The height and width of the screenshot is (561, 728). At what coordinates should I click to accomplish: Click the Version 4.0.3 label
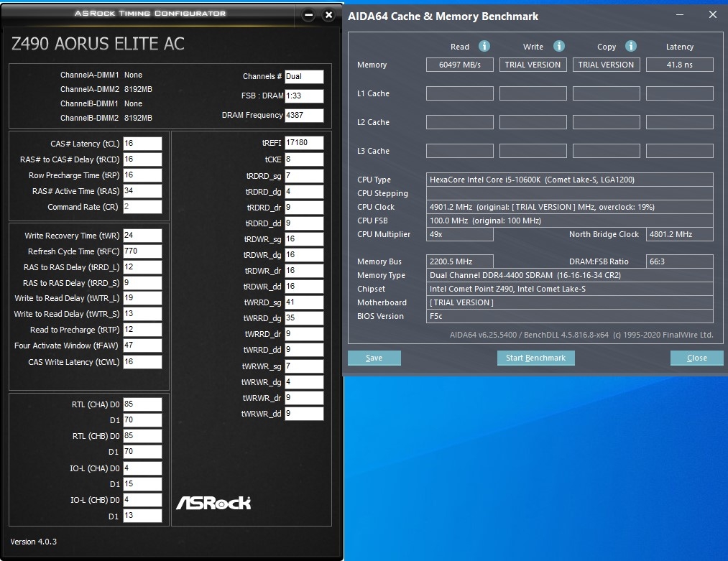(34, 542)
